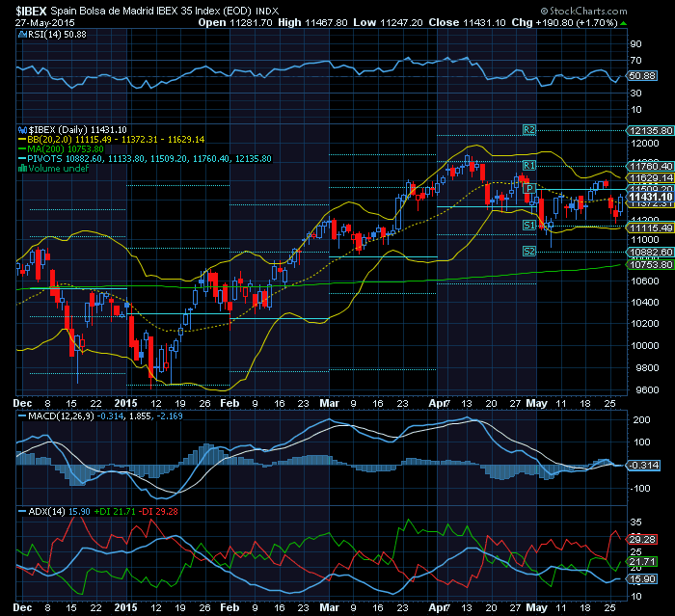Image resolution: width=675 pixels, height=616 pixels.
Task: Click the Volume undef legend entry
Action: point(53,169)
